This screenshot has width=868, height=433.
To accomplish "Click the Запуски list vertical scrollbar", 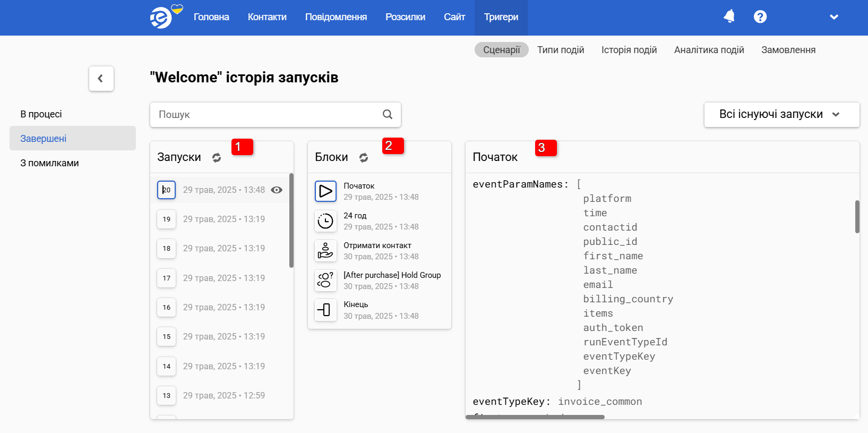I will (x=291, y=220).
